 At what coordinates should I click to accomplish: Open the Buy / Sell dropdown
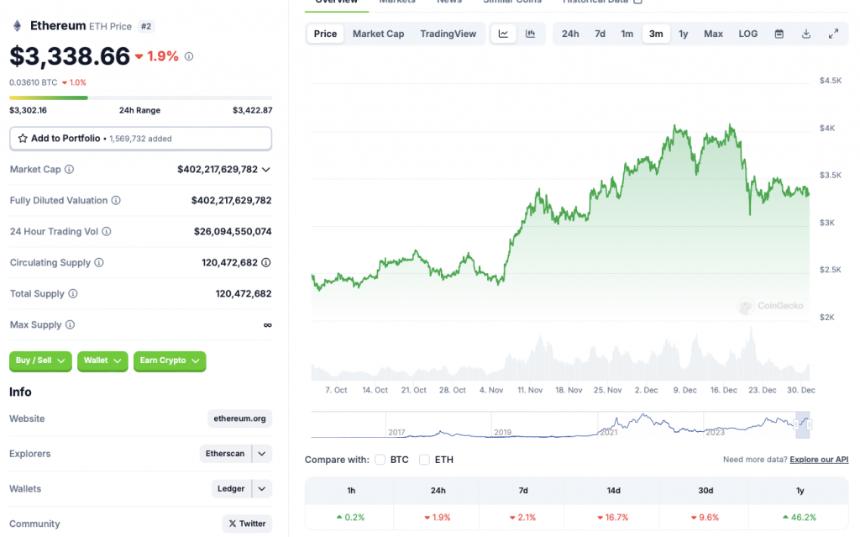(40, 361)
